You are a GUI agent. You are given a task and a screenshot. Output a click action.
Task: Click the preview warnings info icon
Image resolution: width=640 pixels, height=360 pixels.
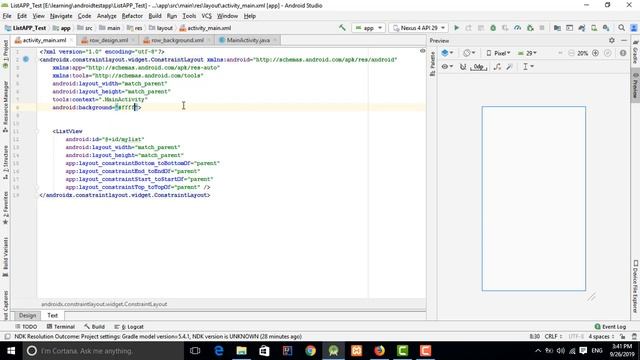(623, 53)
